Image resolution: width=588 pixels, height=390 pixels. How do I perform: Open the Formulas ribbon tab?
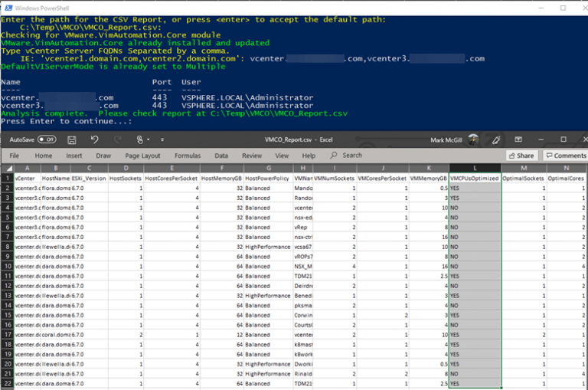(188, 156)
